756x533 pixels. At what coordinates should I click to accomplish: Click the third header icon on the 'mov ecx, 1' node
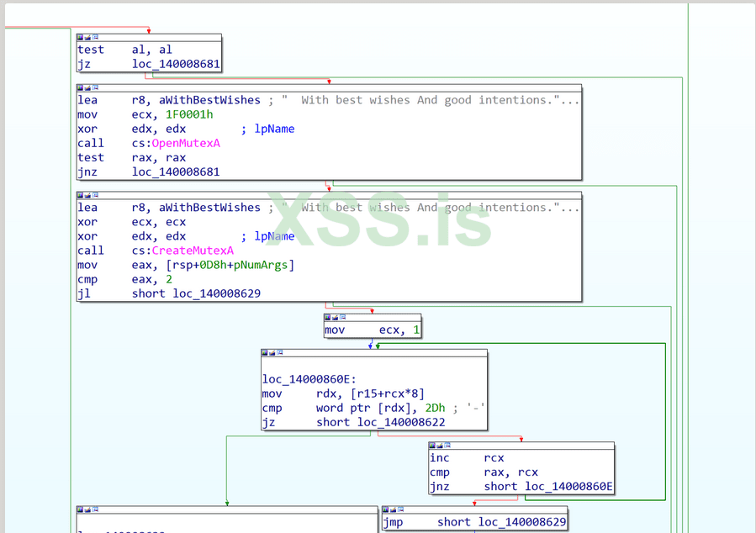(343, 317)
